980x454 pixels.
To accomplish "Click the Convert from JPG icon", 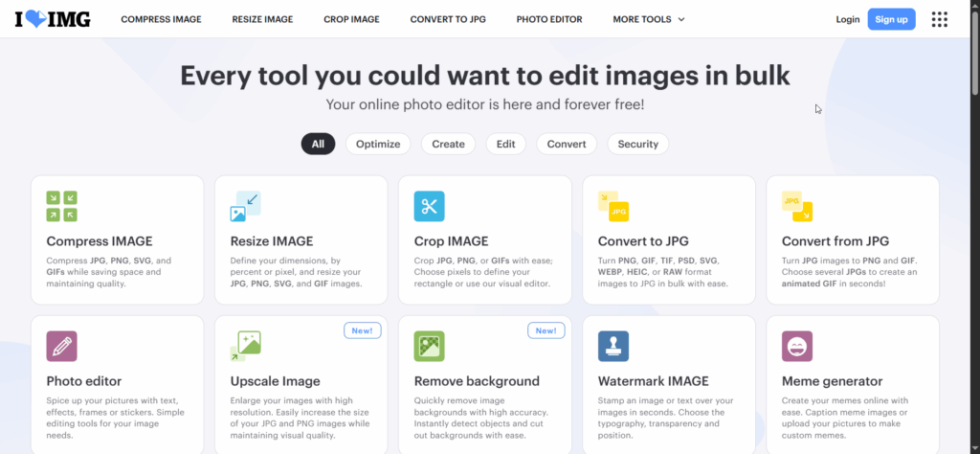I will coord(797,206).
